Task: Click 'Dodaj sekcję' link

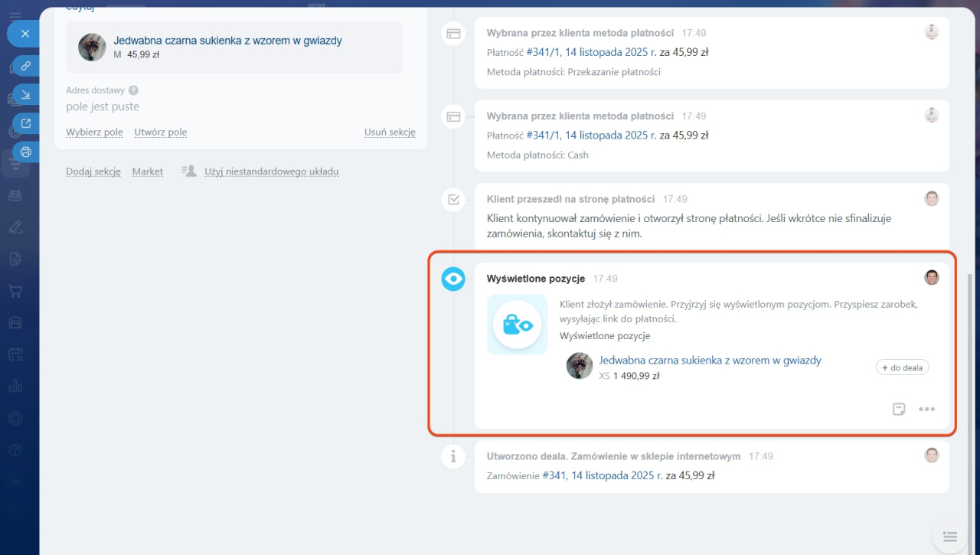Action: pyautogui.click(x=93, y=171)
